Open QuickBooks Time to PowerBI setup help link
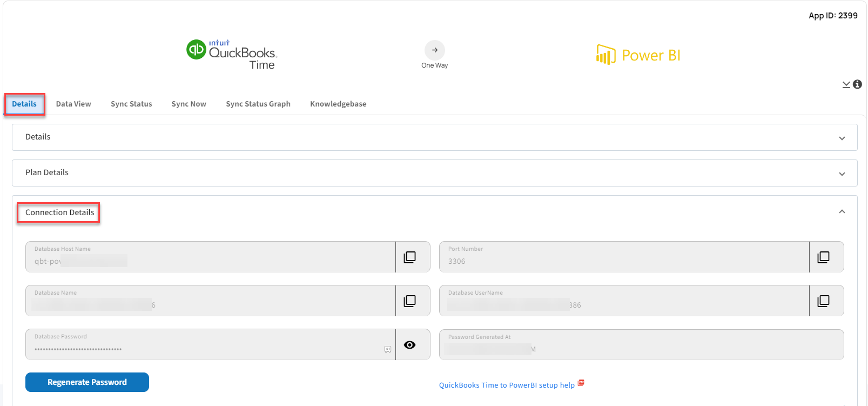 tap(507, 385)
